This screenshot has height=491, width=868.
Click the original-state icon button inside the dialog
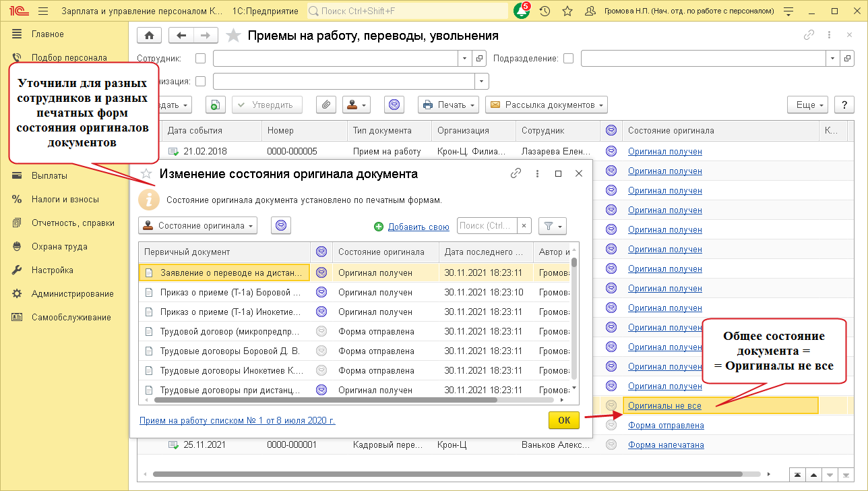coord(281,226)
